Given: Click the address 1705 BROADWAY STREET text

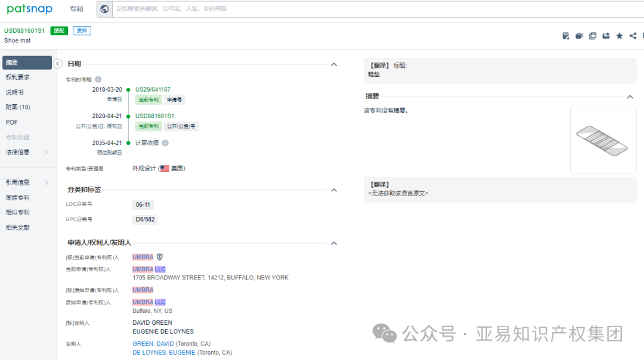Looking at the screenshot, I should [210, 278].
